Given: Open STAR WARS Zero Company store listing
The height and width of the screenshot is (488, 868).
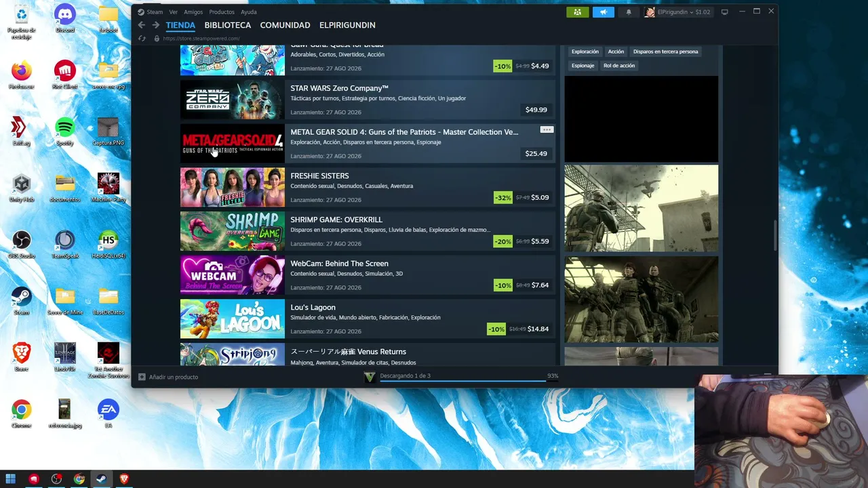Looking at the screenshot, I should pos(368,100).
